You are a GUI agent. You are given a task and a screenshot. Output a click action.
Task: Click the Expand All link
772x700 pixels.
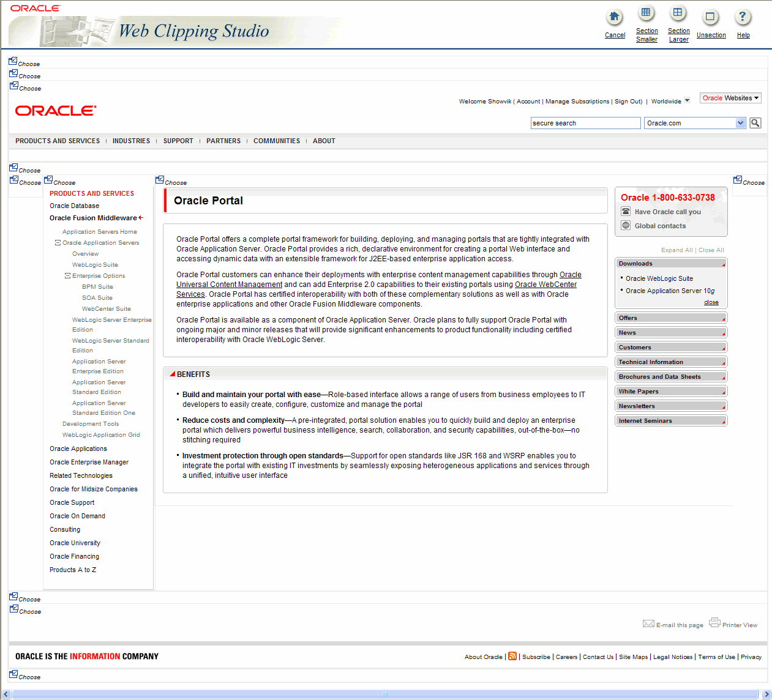tap(676, 250)
